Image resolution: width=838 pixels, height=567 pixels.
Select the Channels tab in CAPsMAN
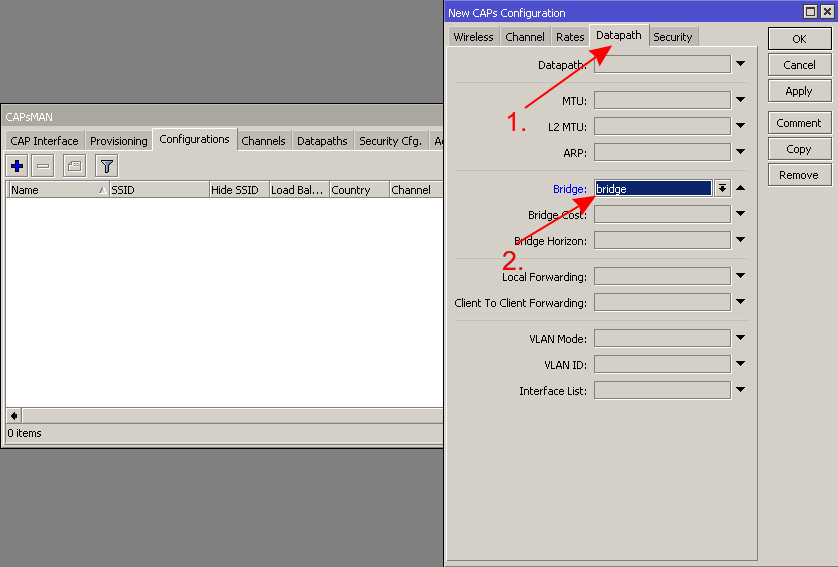pos(263,141)
